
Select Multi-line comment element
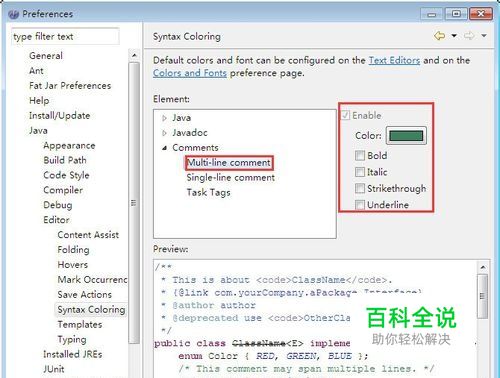tap(229, 163)
